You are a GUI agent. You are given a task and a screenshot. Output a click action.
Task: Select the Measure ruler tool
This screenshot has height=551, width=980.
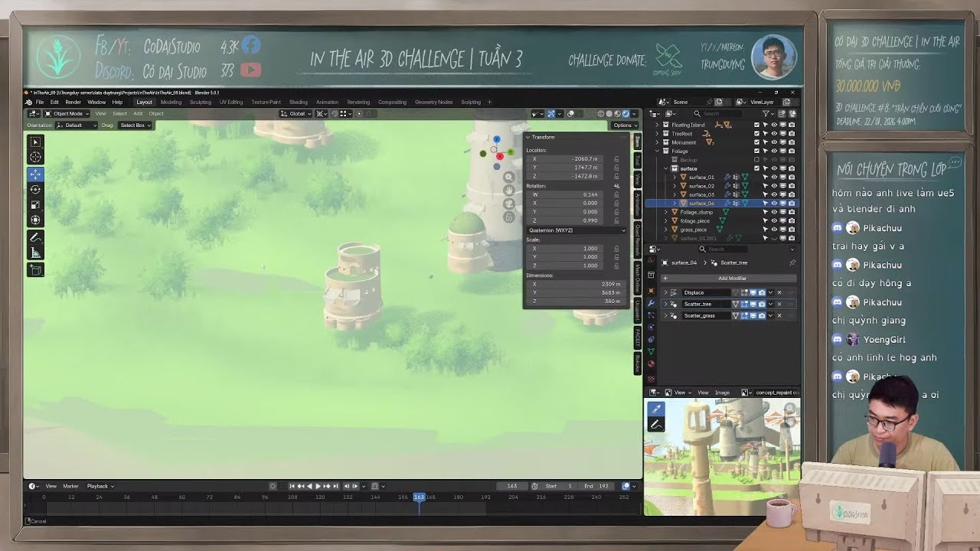tap(35, 253)
